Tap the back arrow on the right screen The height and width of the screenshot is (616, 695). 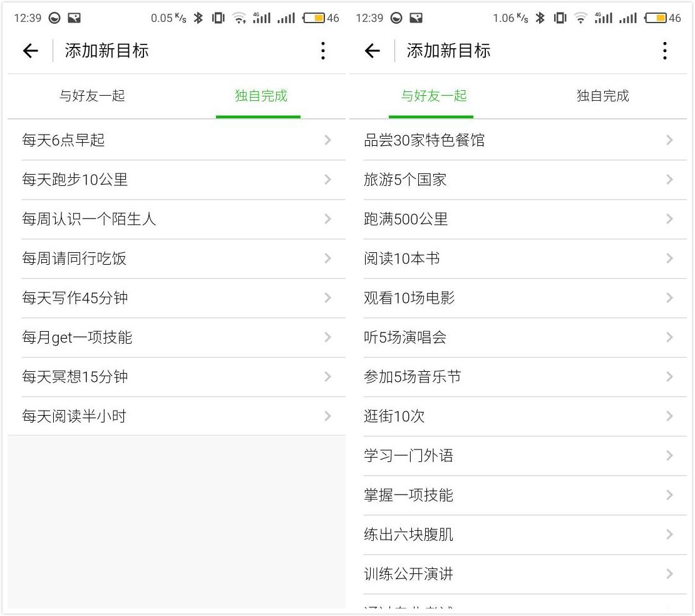[373, 51]
